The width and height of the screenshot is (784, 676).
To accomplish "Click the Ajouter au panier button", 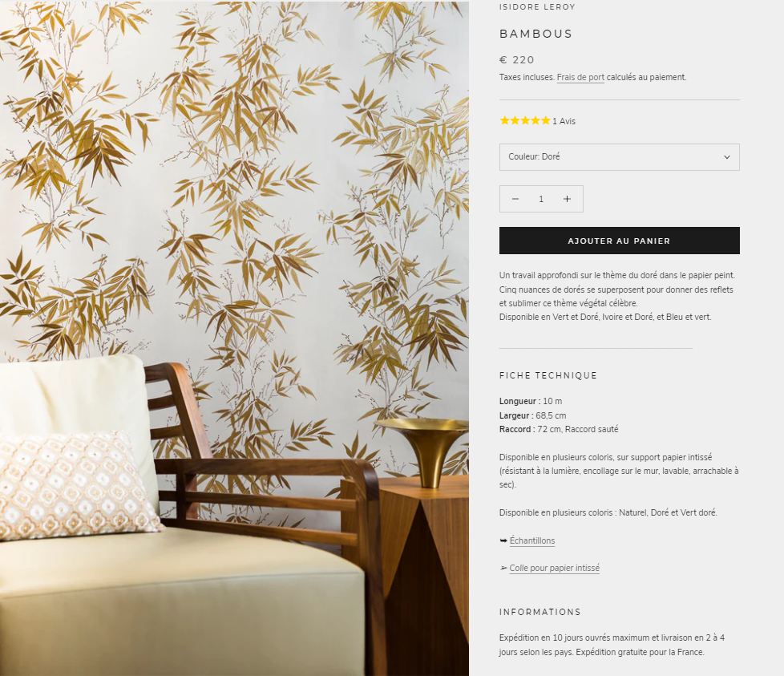I will 619,241.
